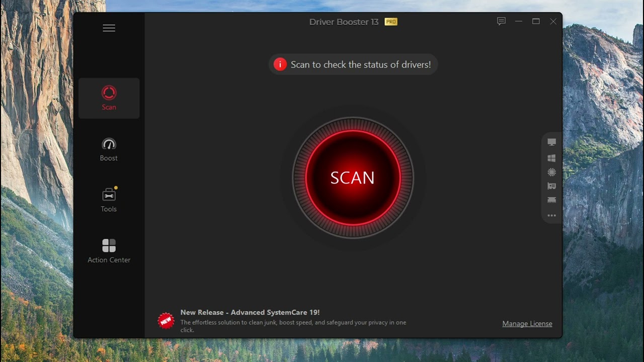
Task: Maximize the Driver Booster window
Action: 536,21
